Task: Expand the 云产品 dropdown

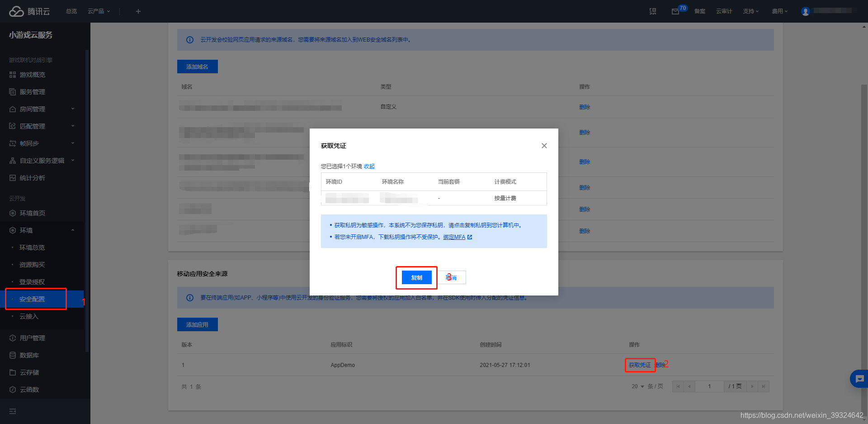Action: pyautogui.click(x=99, y=11)
